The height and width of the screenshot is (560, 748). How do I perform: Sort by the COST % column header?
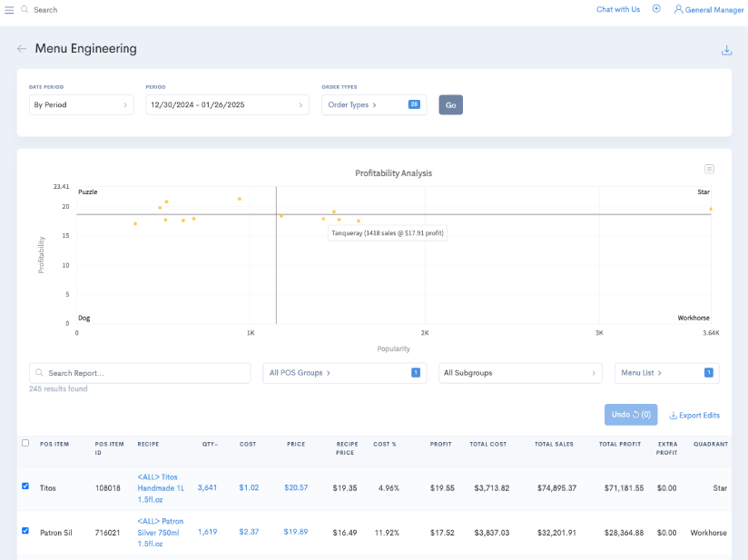(385, 444)
